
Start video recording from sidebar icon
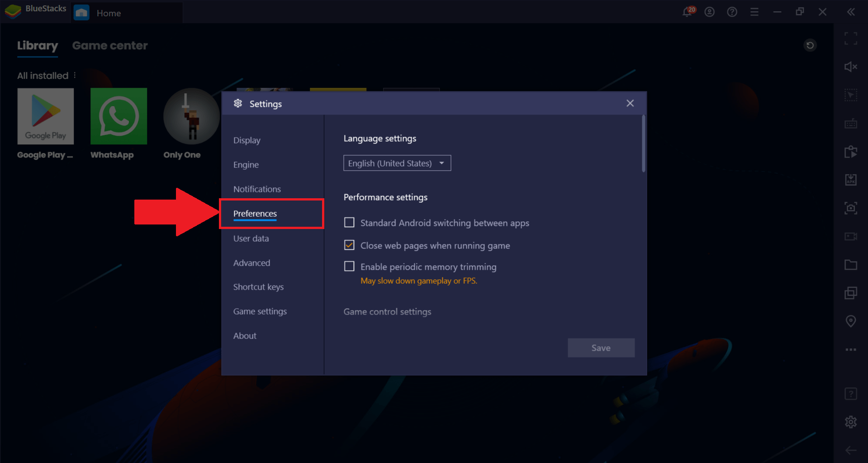pyautogui.click(x=851, y=236)
